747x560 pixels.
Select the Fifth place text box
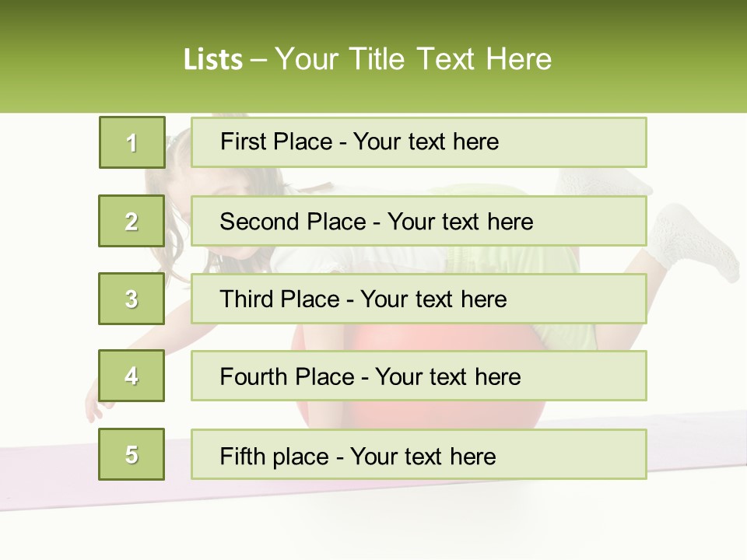point(419,454)
